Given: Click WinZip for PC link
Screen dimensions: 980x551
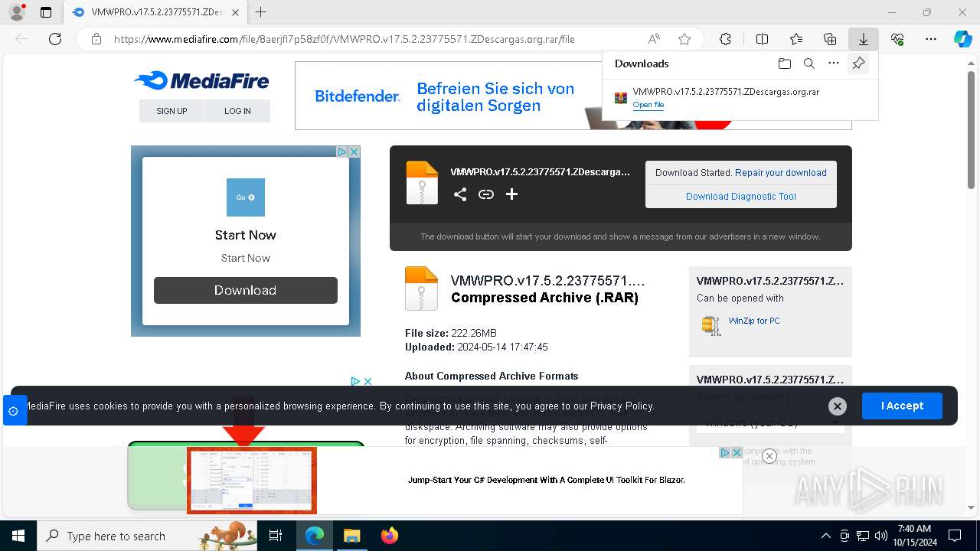Looking at the screenshot, I should click(754, 321).
